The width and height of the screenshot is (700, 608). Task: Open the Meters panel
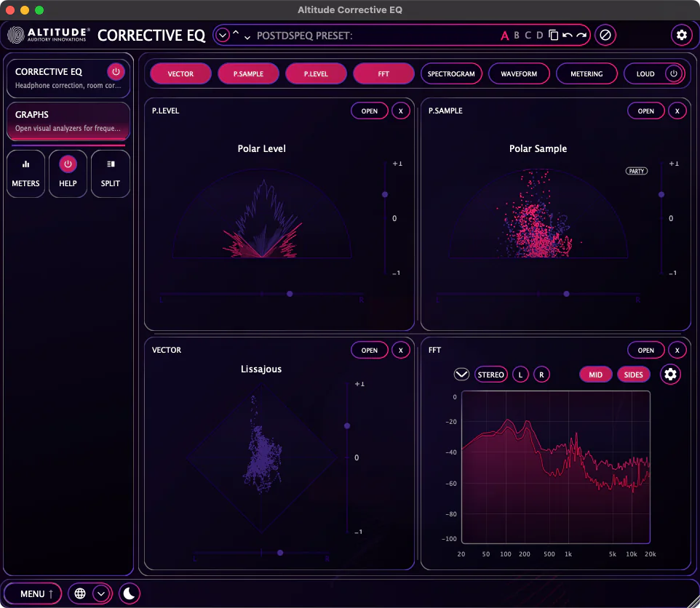[x=26, y=174]
